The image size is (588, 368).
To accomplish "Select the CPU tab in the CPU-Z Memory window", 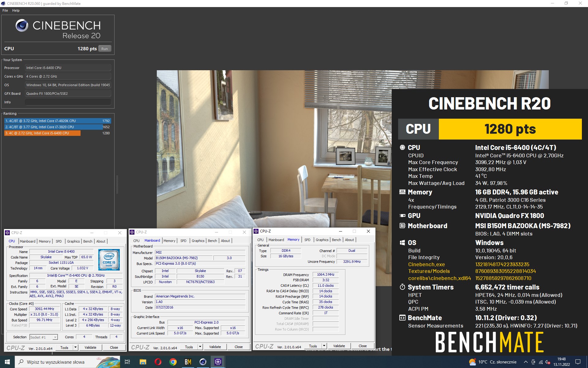I will click(x=260, y=240).
